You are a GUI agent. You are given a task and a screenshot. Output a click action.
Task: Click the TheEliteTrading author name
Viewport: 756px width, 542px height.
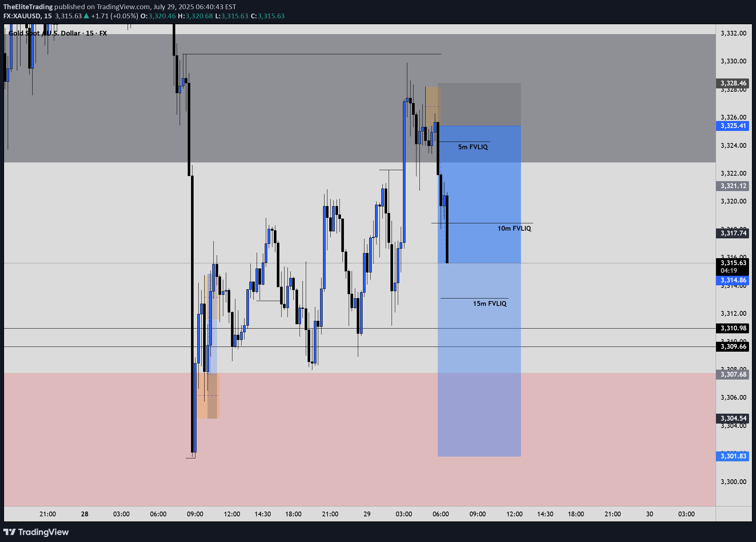[x=28, y=7]
